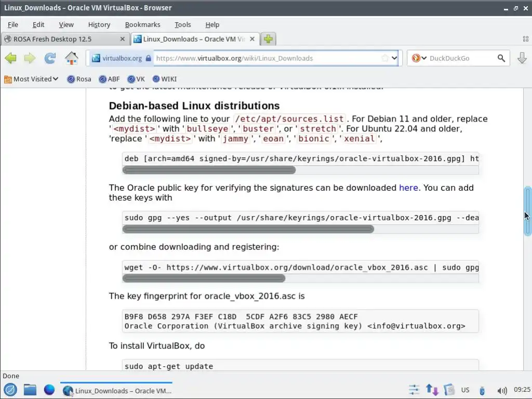Open the settings sliders tray icon
Screen dimensions: 532x399
click(x=414, y=390)
